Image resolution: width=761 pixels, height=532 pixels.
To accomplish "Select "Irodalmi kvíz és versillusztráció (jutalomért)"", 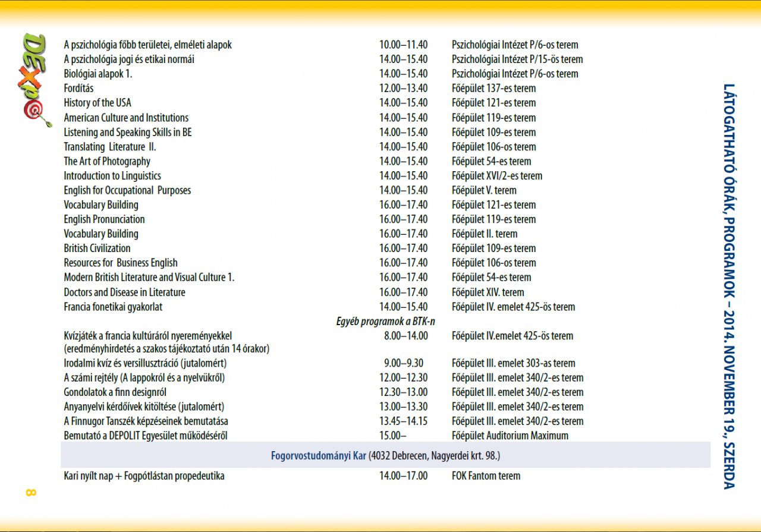I will point(145,363).
